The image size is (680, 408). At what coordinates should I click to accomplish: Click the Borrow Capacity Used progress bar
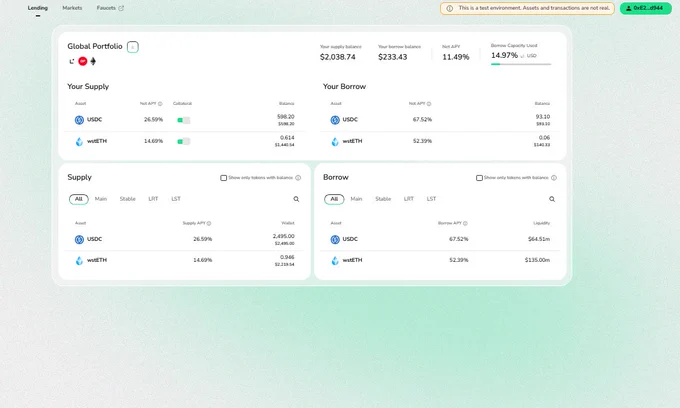(x=521, y=64)
